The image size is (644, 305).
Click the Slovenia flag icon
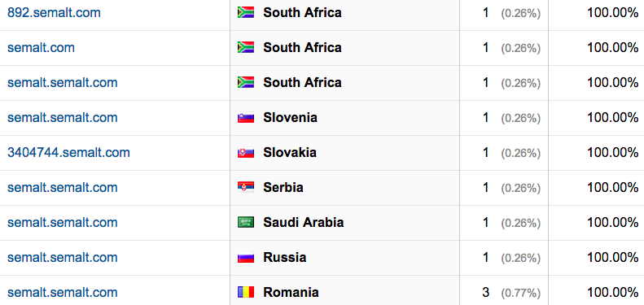tap(246, 118)
